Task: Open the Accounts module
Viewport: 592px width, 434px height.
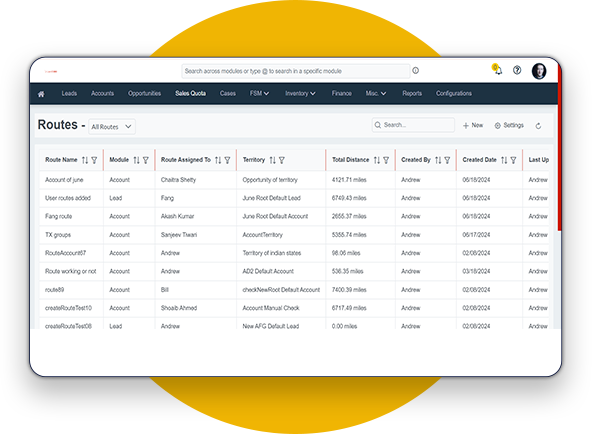Action: click(102, 93)
